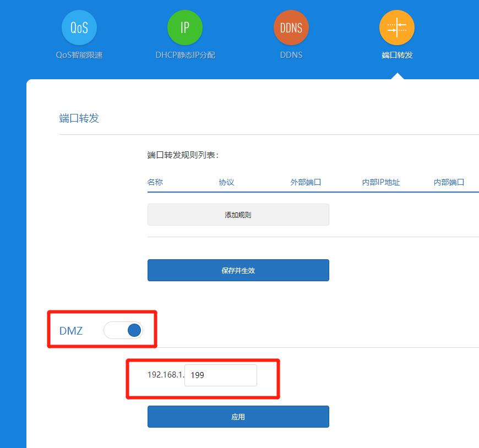
Task: Click the 内部IP地址 column header
Action: [x=381, y=182]
